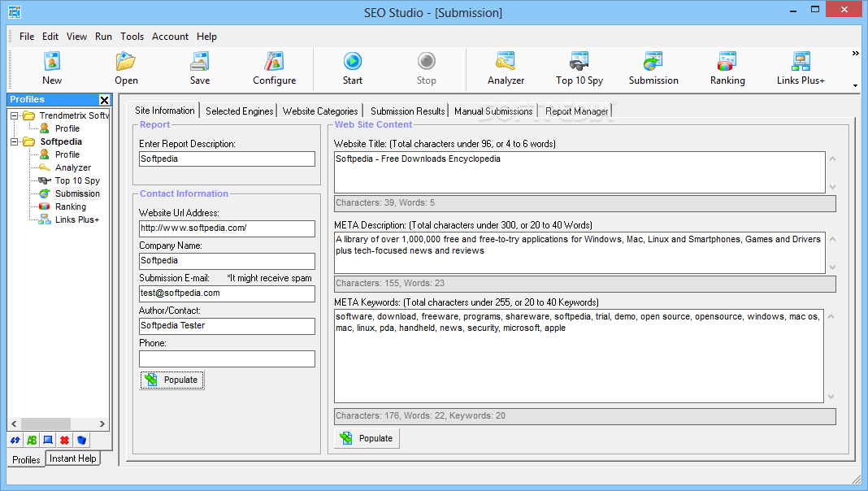Click the Open folder toolbar icon
The image size is (868, 491).
[126, 68]
